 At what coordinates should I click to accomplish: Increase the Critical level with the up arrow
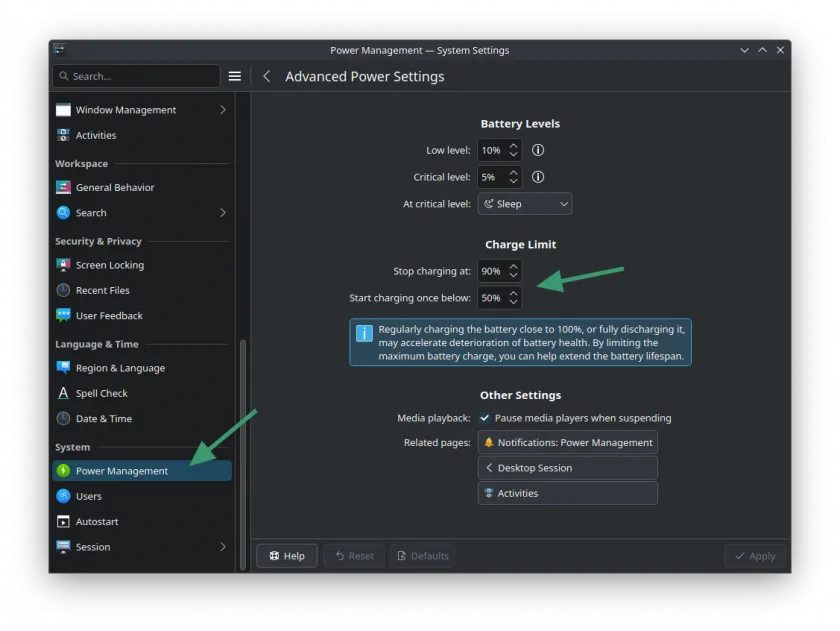(x=513, y=172)
